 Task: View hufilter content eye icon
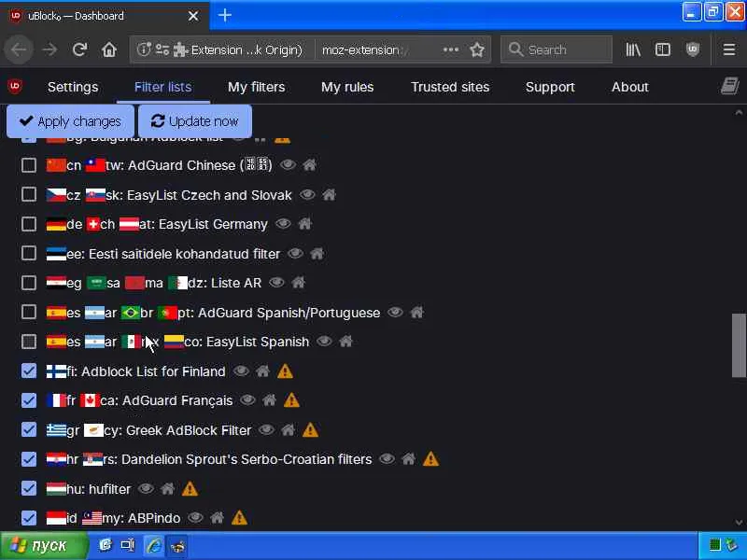coord(146,488)
